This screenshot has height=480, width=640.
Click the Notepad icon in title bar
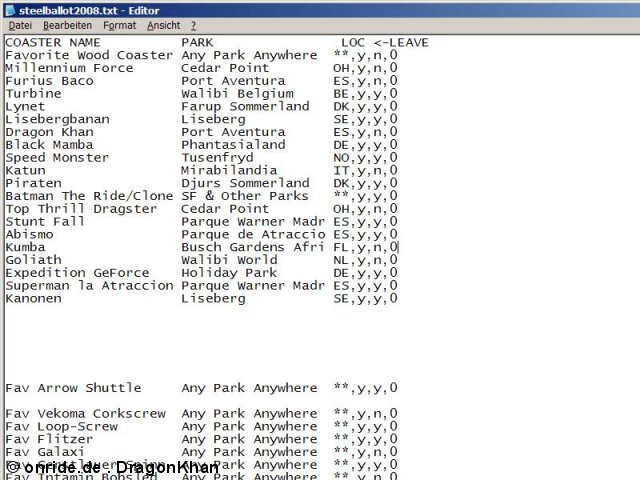point(10,10)
